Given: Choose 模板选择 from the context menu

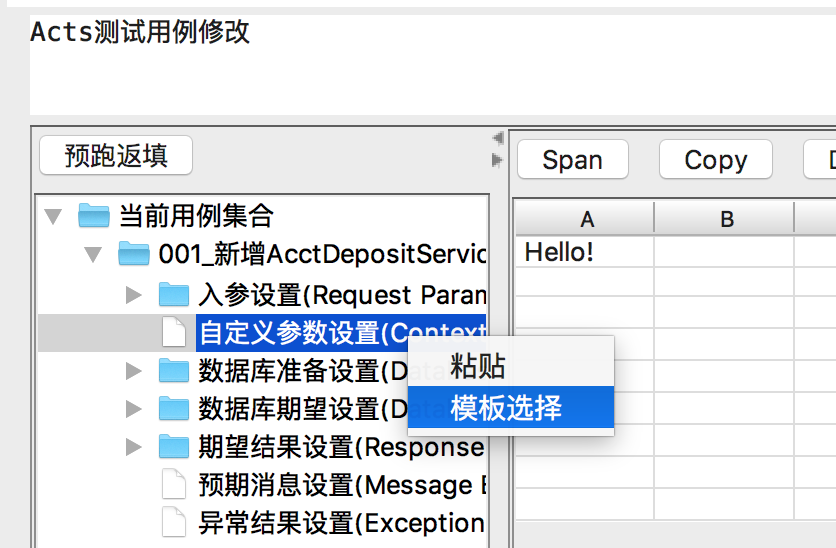Looking at the screenshot, I should (x=511, y=407).
